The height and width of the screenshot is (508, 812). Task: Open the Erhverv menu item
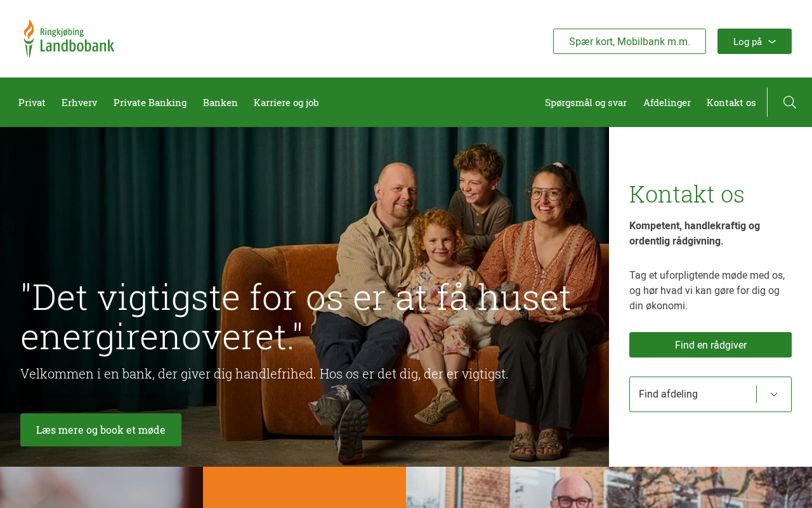[79, 102]
